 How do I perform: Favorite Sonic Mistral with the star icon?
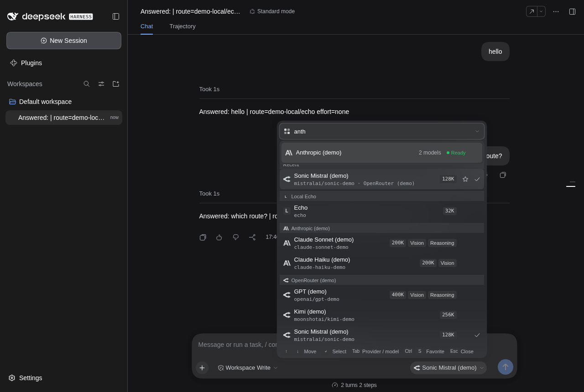pyautogui.click(x=465, y=179)
